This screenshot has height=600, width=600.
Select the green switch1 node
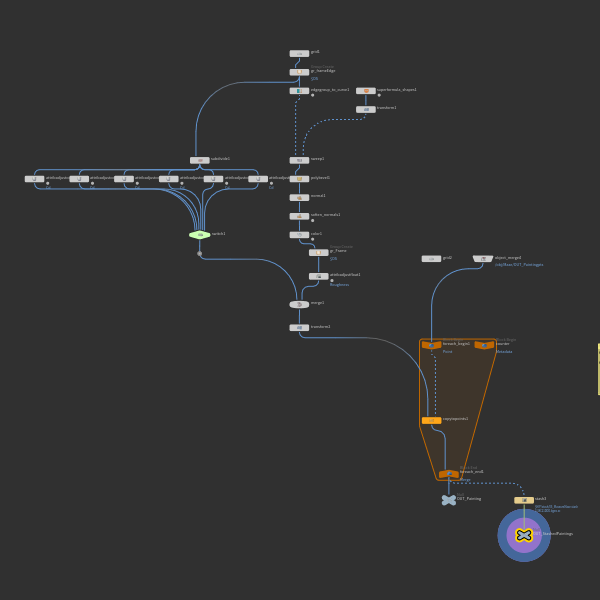(x=200, y=235)
